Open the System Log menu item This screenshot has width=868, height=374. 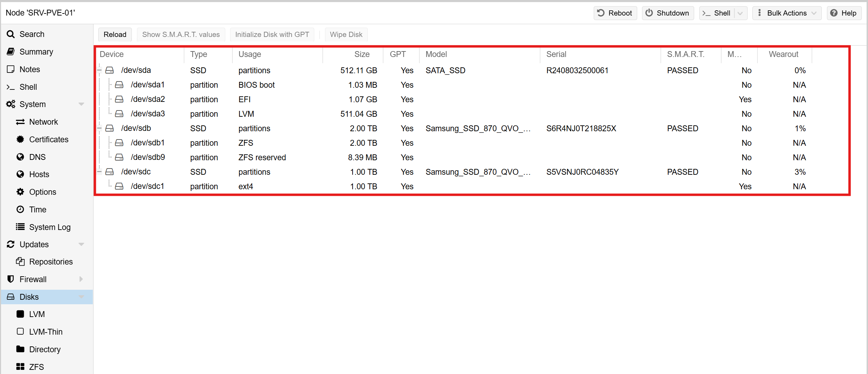50,227
